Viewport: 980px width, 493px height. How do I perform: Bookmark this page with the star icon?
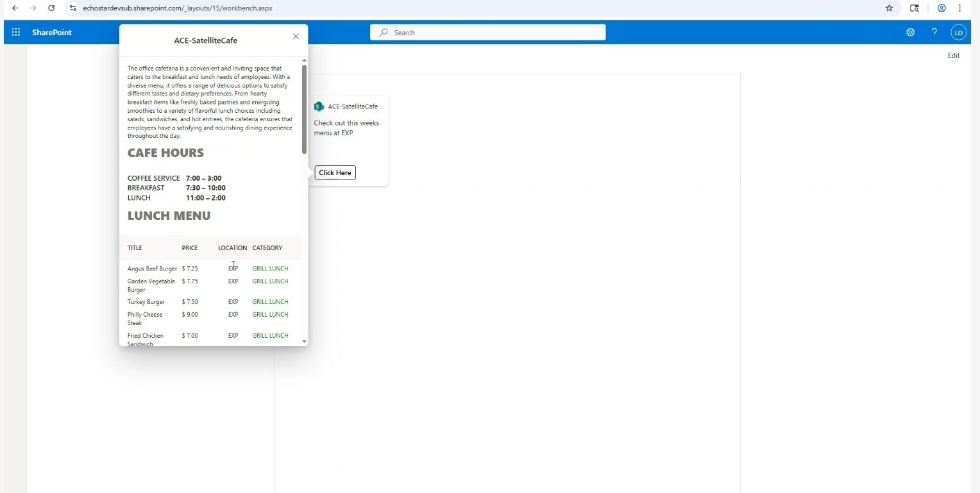click(889, 8)
